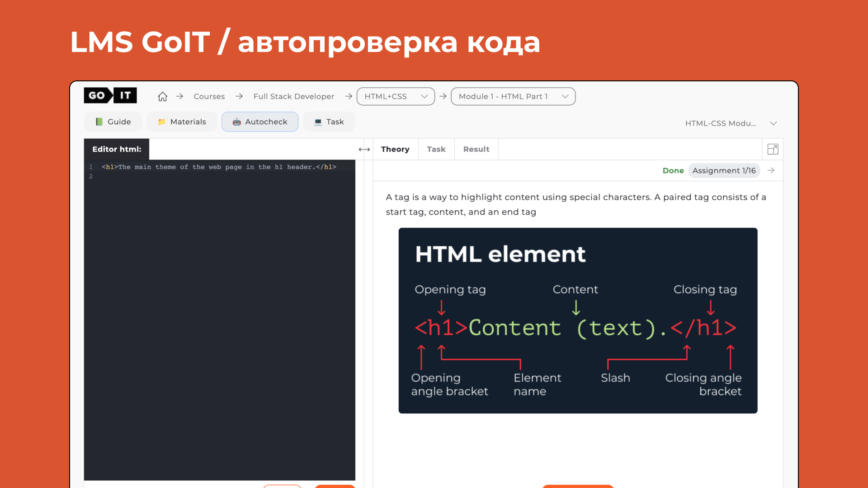Go to next assignment arrow

tap(771, 170)
